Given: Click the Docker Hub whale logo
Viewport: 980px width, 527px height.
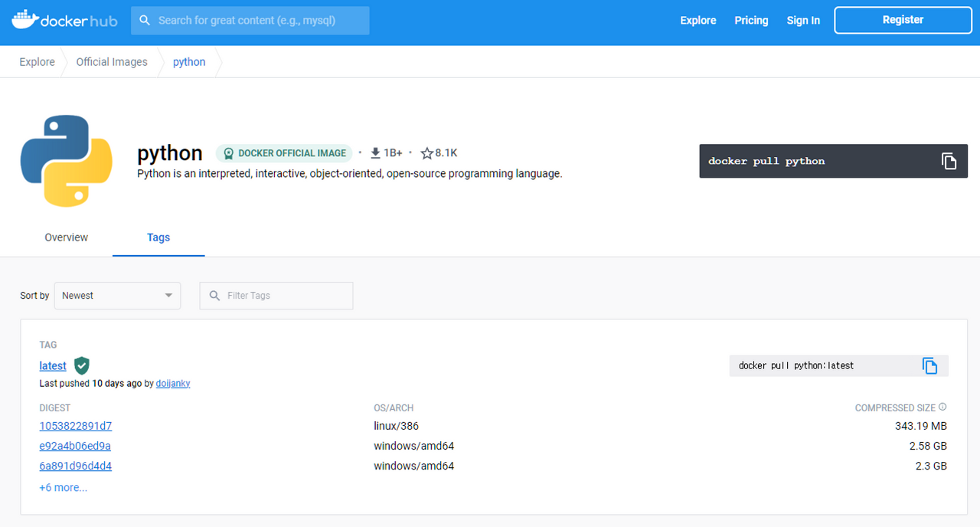Looking at the screenshot, I should tap(64, 21).
